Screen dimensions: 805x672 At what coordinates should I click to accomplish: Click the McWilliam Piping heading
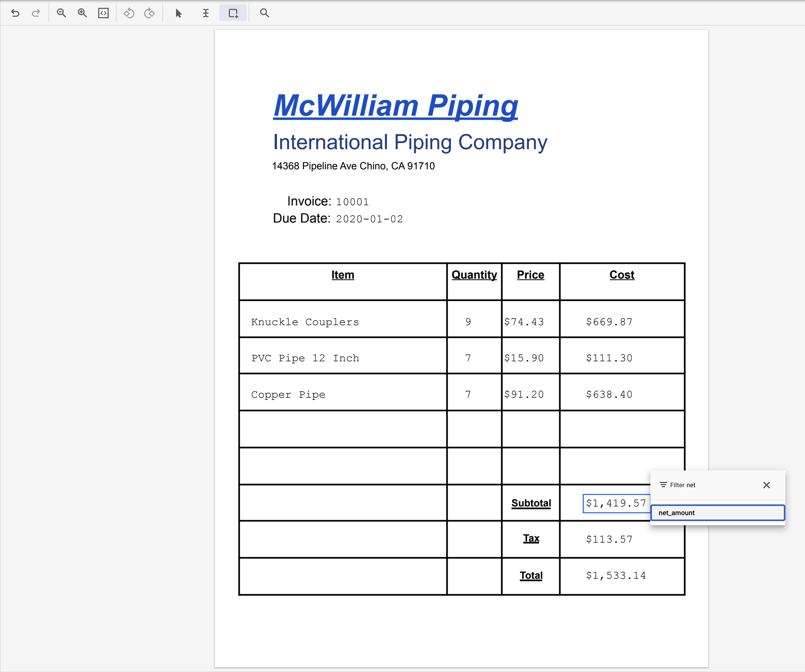pos(395,105)
